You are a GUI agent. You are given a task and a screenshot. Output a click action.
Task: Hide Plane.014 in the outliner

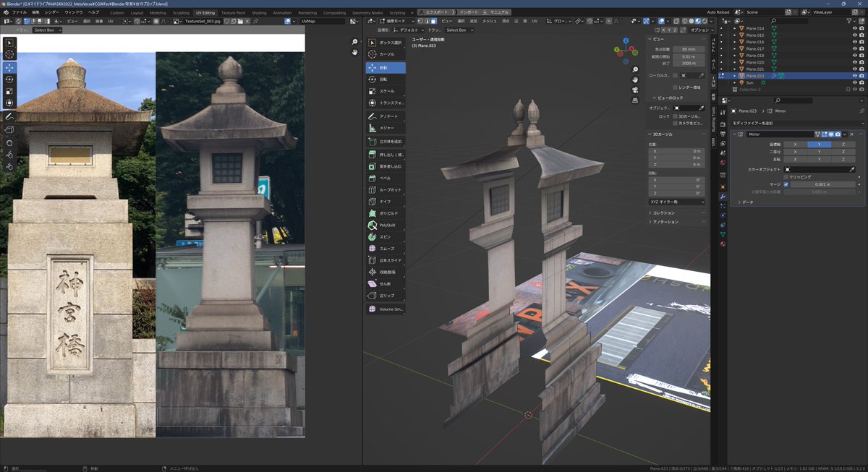click(854, 28)
